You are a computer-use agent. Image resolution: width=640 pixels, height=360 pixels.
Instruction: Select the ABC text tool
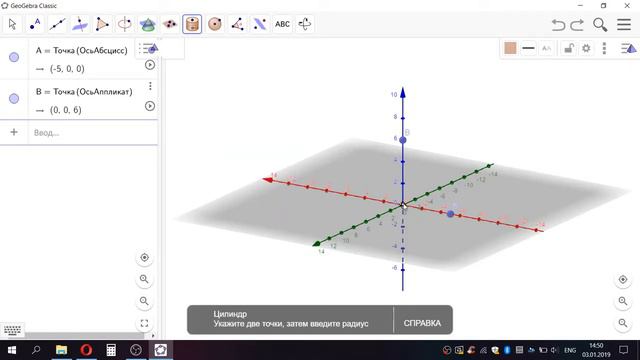click(282, 24)
